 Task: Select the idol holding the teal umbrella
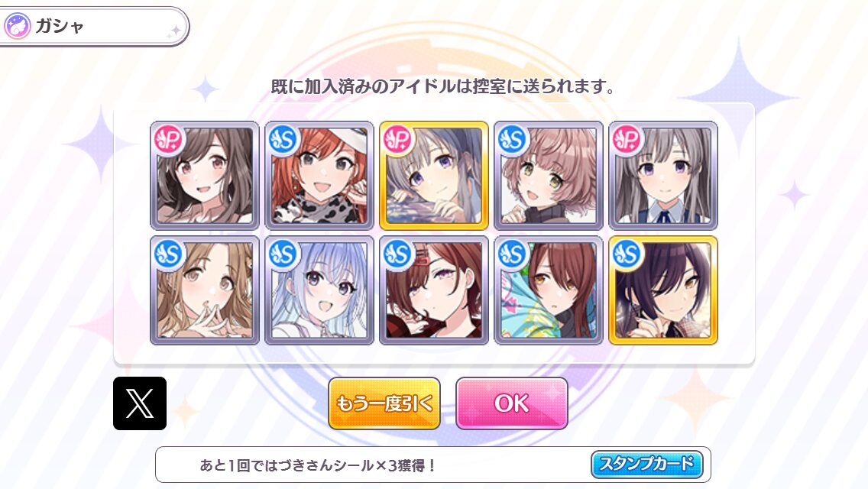point(549,290)
